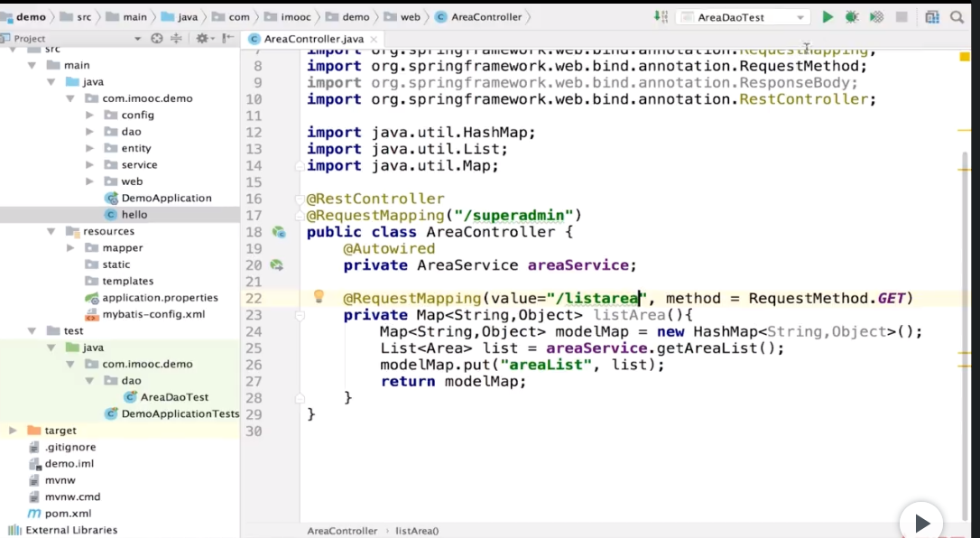The width and height of the screenshot is (980, 538).
Task: Click main in navigation breadcrumb
Action: click(x=134, y=17)
